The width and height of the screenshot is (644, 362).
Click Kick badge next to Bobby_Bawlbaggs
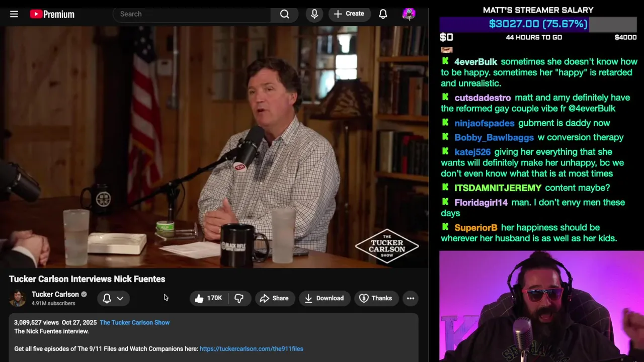[445, 137]
